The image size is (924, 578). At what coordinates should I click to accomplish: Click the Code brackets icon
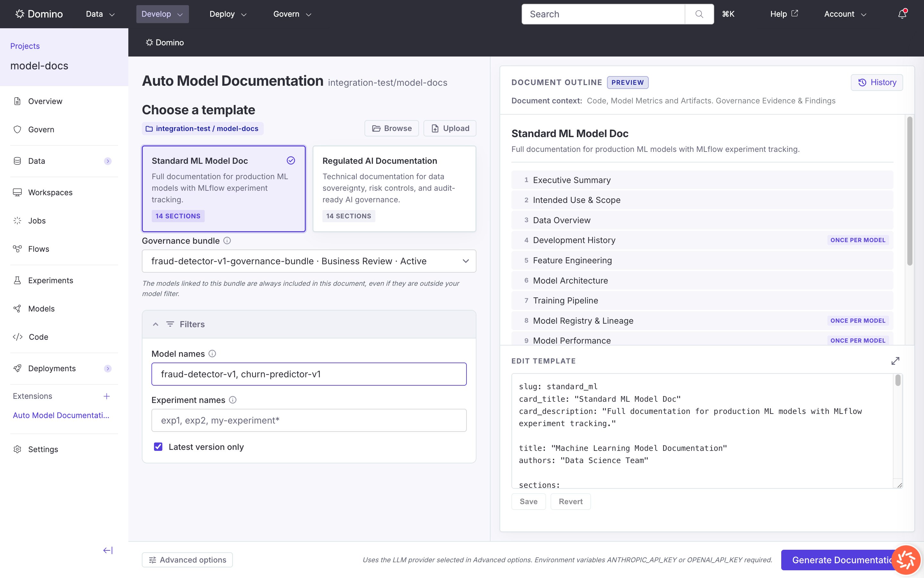18,337
